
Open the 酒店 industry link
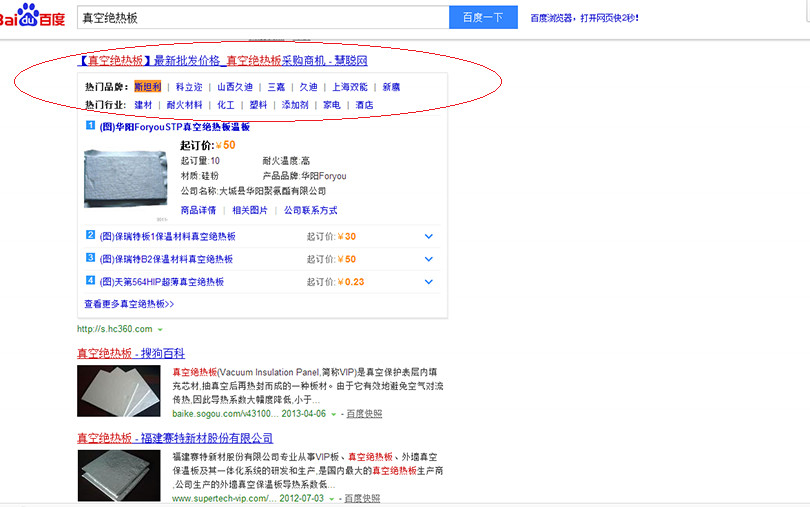[x=364, y=105]
